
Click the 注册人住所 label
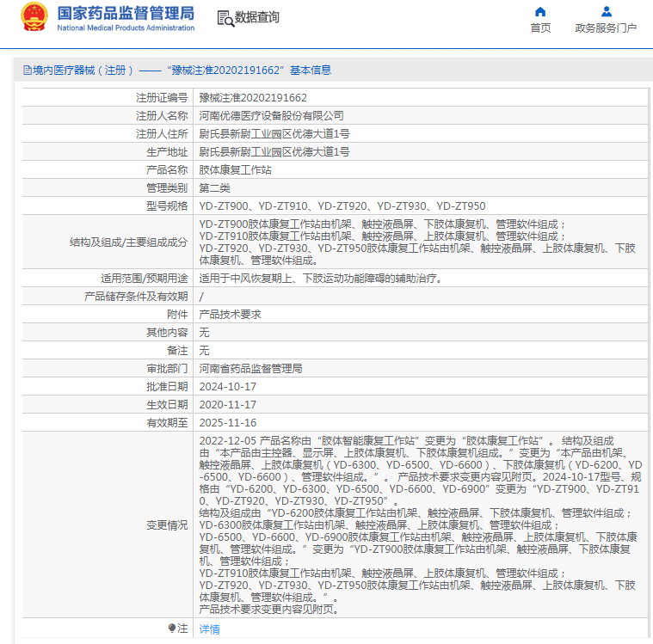(x=162, y=133)
